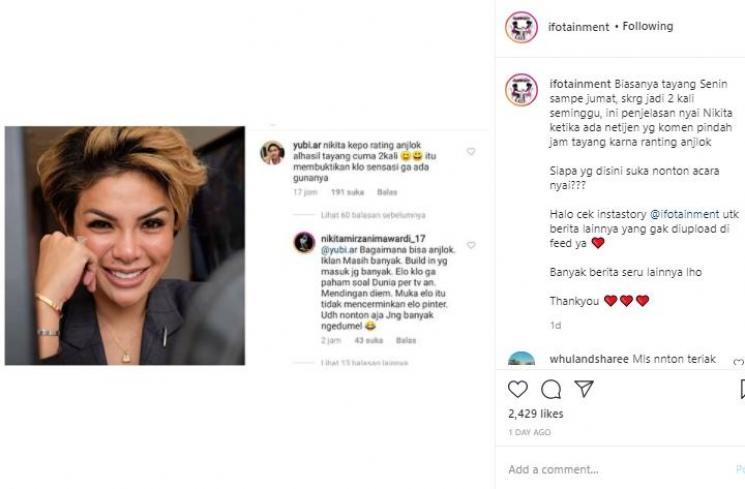Click the "1 DAY AGO" post timestamp

click(x=529, y=432)
